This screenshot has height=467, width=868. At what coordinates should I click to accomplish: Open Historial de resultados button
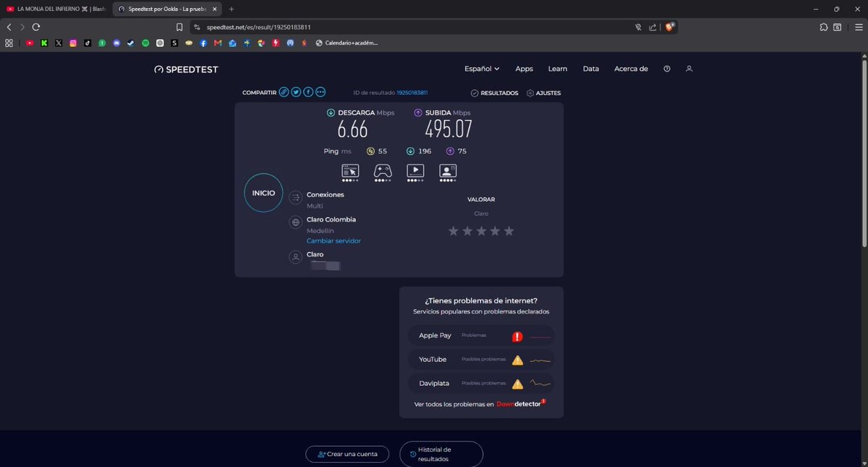click(441, 454)
